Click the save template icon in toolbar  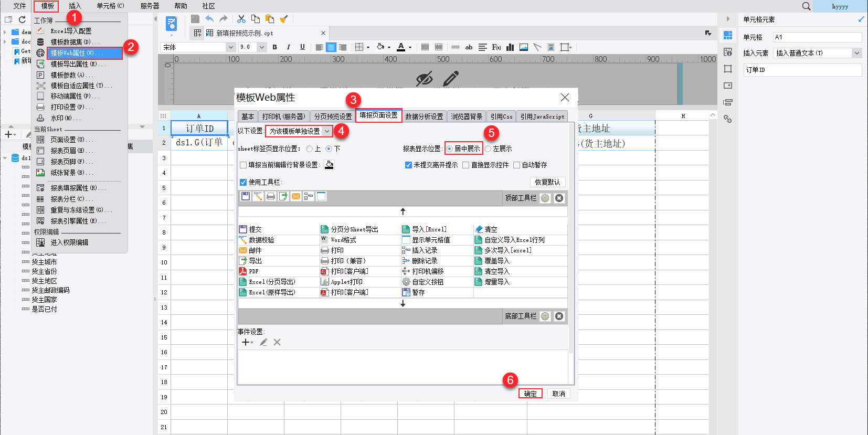coord(195,19)
